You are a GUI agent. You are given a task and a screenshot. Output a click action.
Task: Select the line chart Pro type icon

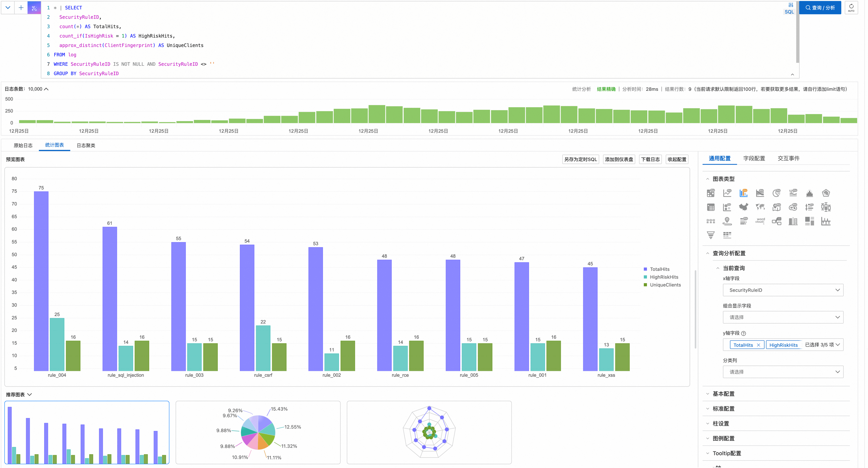tap(727, 193)
